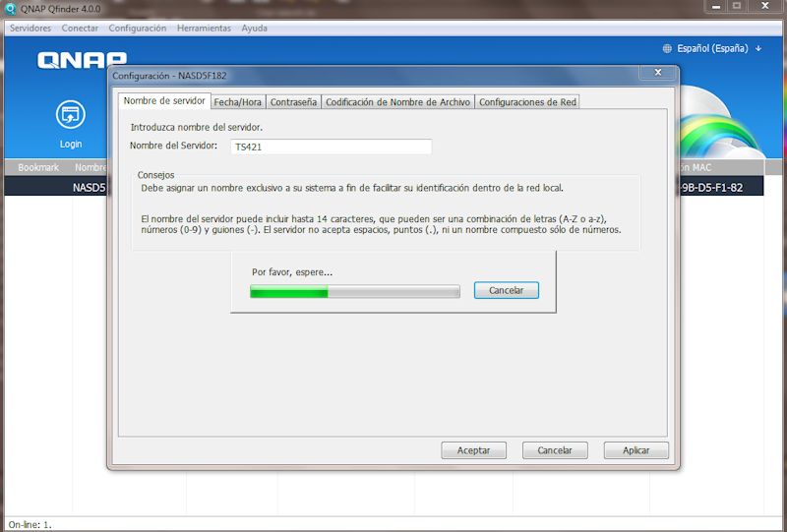Open the Herramientas menu
Viewport: 787px width, 532px height.
(204, 29)
